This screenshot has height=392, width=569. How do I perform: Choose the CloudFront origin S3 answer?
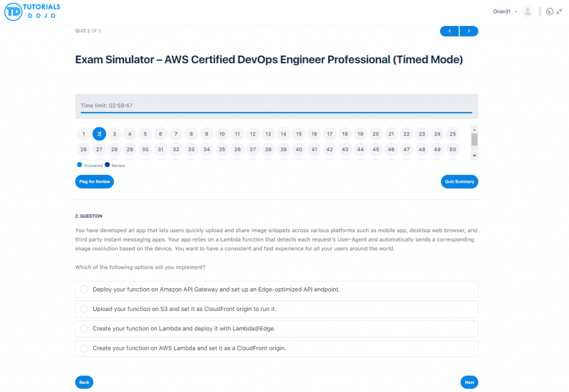tap(84, 309)
